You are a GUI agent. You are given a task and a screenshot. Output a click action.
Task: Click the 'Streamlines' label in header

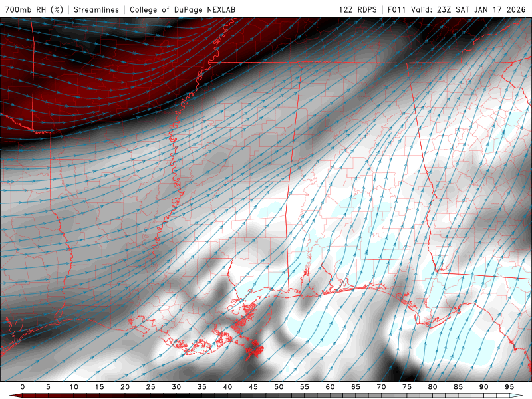click(96, 9)
